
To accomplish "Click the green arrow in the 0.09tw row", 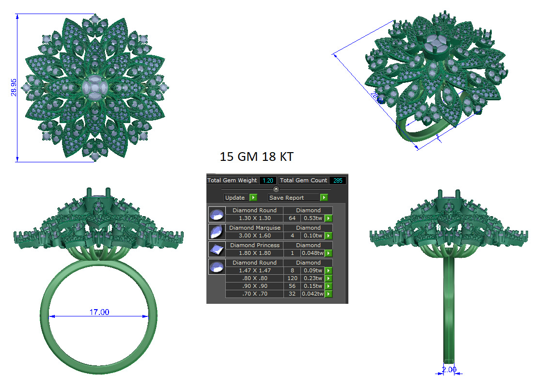I will (329, 271).
